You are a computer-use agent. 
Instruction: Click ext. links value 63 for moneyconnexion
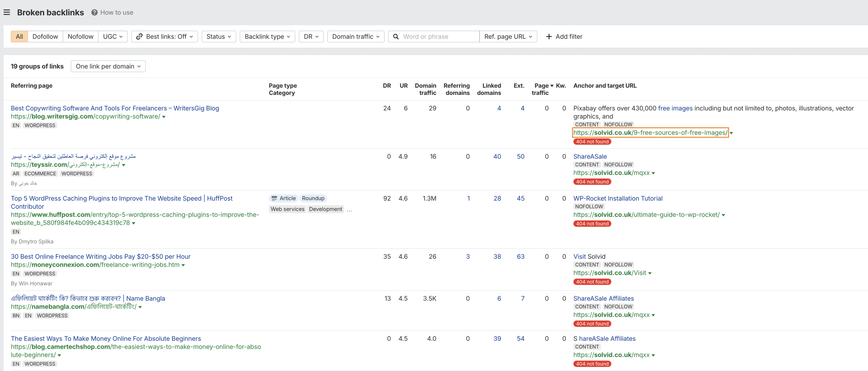520,257
